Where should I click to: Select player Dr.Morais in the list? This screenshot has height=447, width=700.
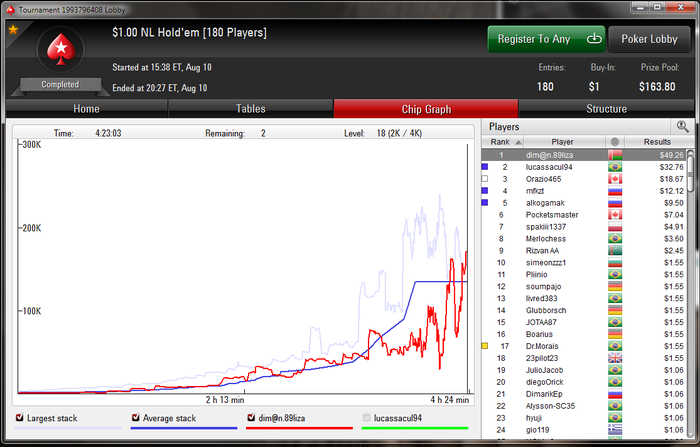[583, 346]
